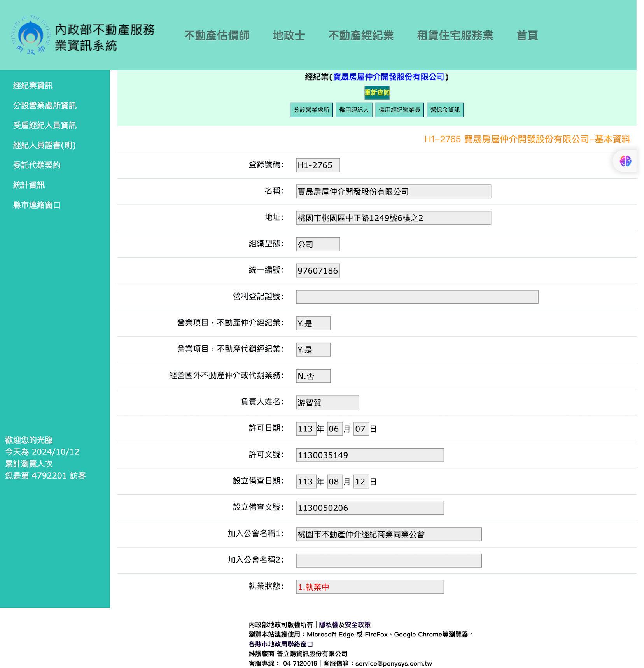Click the 統一編號 field 97607186

coord(318,271)
